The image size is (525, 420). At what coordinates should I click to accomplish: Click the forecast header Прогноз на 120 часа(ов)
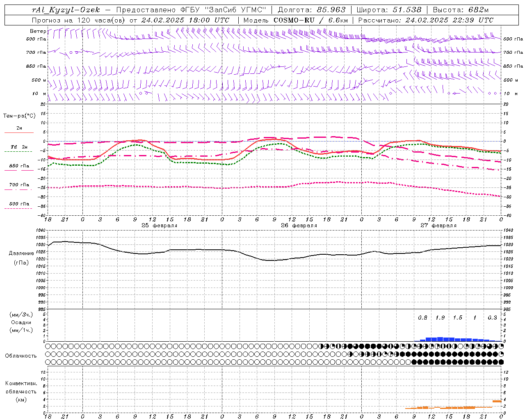tap(79, 20)
